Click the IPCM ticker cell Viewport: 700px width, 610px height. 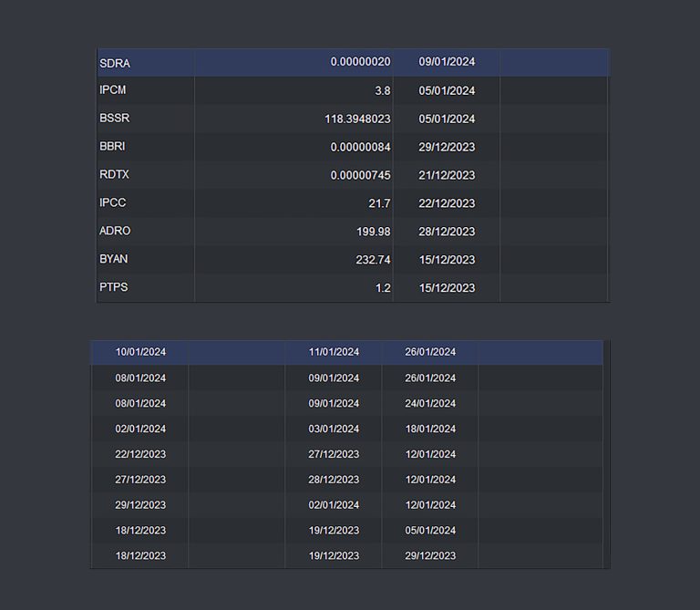(x=113, y=90)
